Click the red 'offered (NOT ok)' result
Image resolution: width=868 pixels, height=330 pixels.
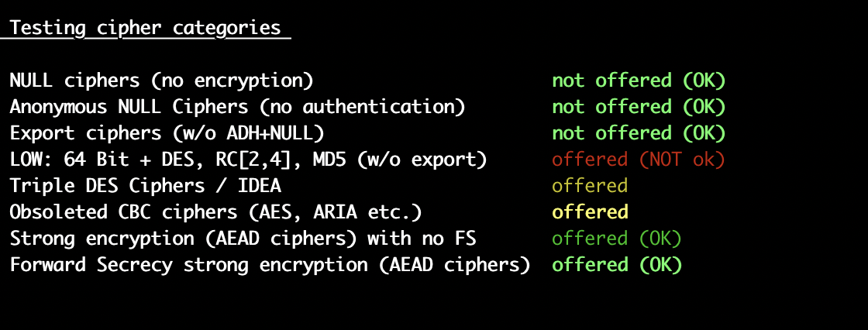point(639,160)
